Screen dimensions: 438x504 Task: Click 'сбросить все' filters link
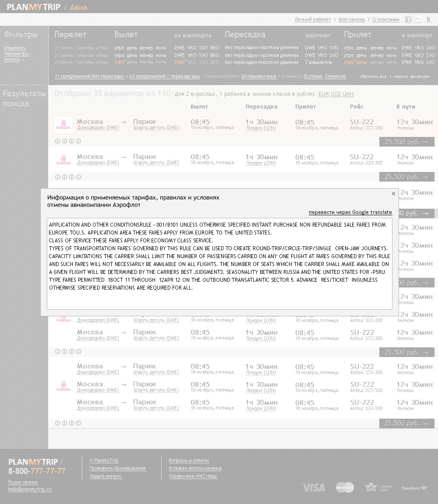tap(373, 77)
